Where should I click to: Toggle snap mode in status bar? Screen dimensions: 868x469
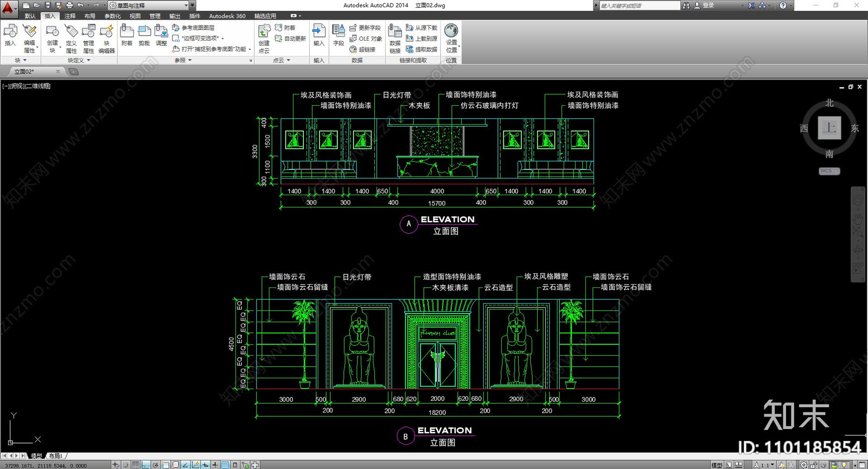(x=126, y=465)
